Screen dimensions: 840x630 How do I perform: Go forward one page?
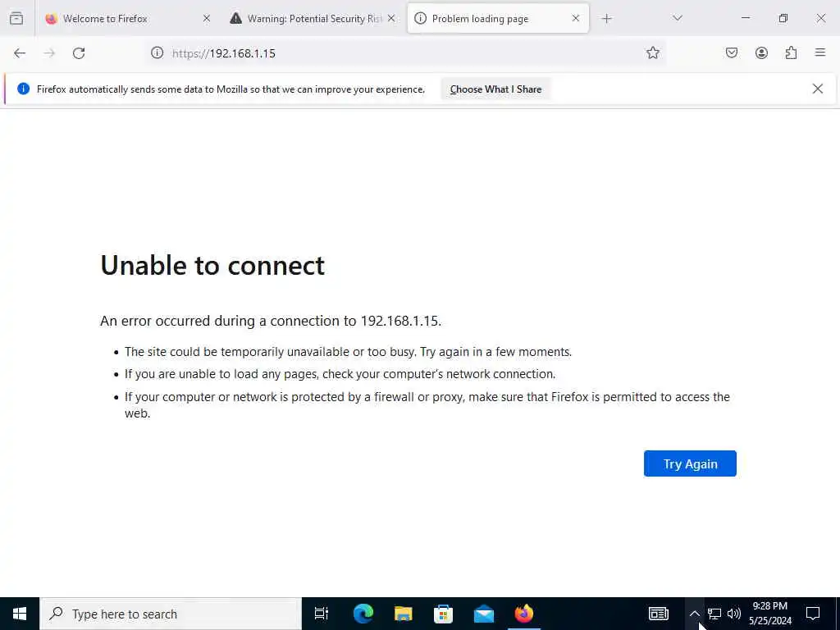click(49, 53)
